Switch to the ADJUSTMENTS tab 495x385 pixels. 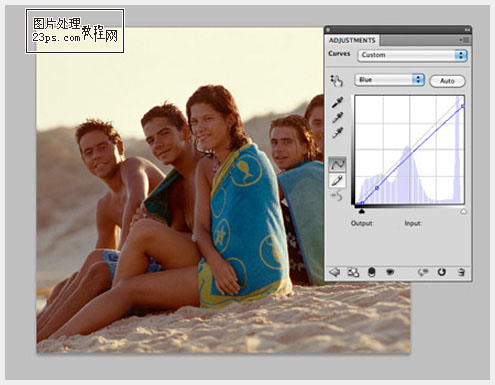352,40
